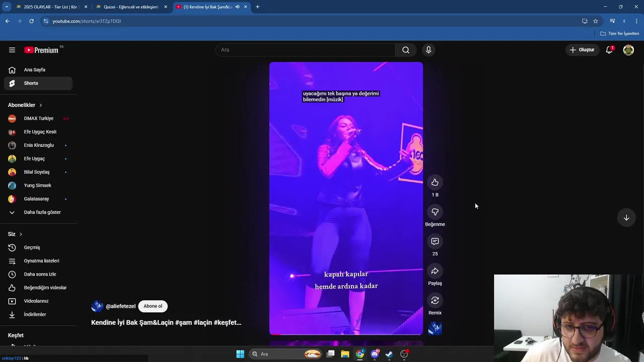Click the YouTube search input field
644x362 pixels.
(306, 50)
